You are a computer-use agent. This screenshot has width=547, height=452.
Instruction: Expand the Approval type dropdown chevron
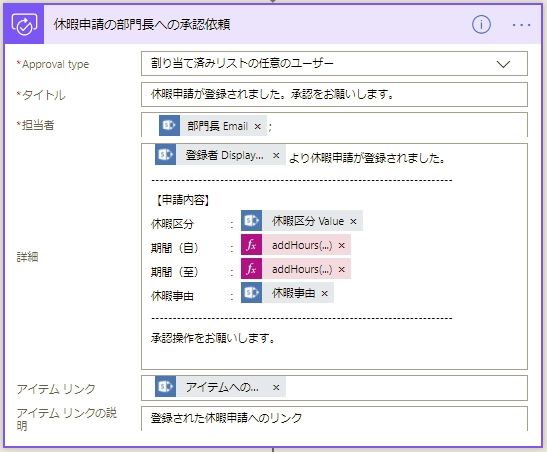[503, 64]
